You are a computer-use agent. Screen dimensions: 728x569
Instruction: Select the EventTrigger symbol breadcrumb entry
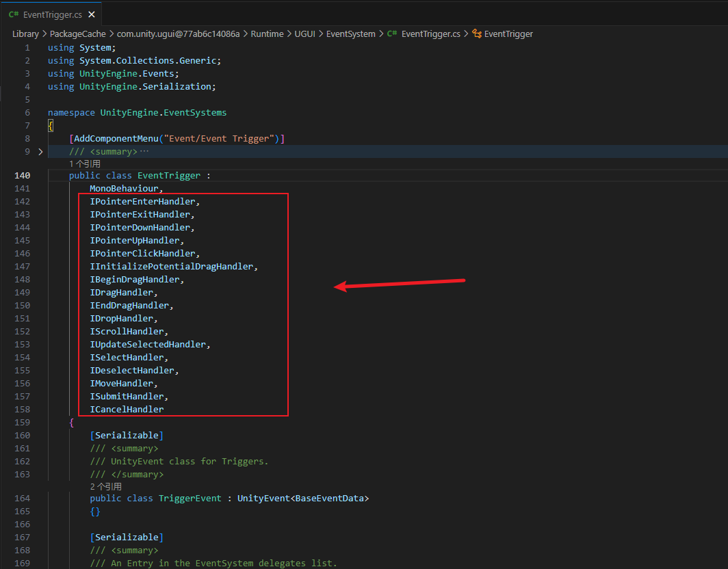pyautogui.click(x=509, y=34)
